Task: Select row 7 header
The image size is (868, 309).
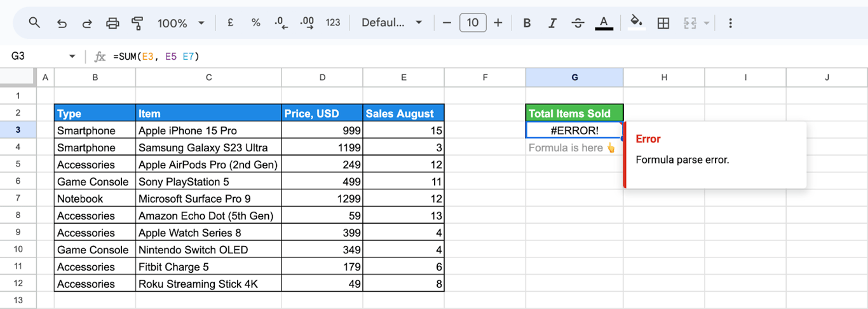Action: [x=18, y=198]
